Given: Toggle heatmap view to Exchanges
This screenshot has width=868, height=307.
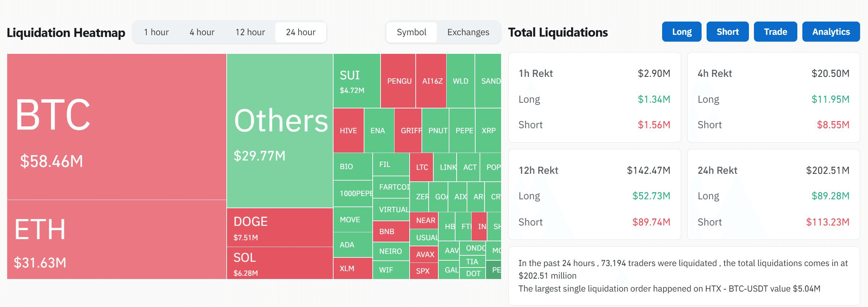Looking at the screenshot, I should tap(468, 32).
